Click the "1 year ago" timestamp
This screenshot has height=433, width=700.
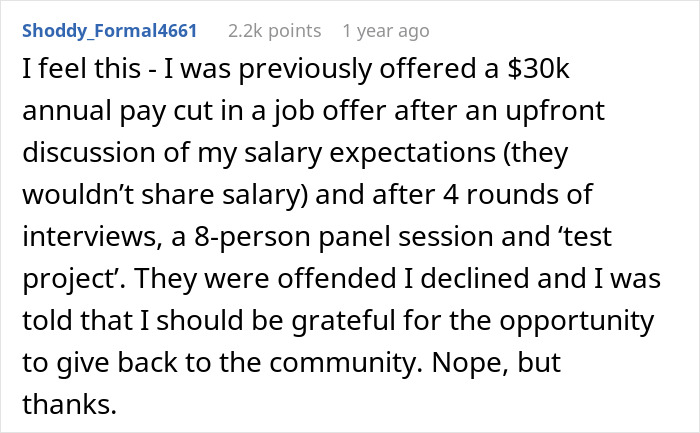tap(385, 31)
